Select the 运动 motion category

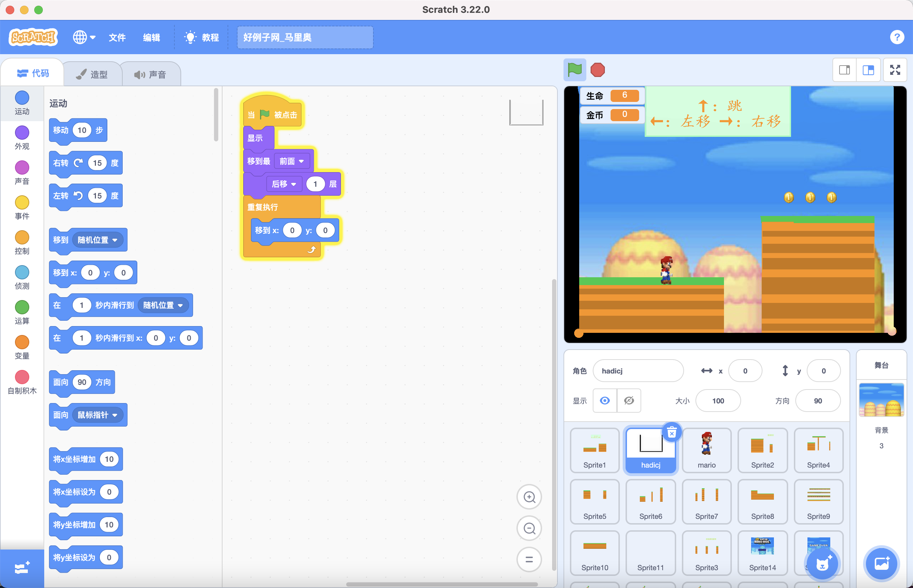[x=22, y=103]
